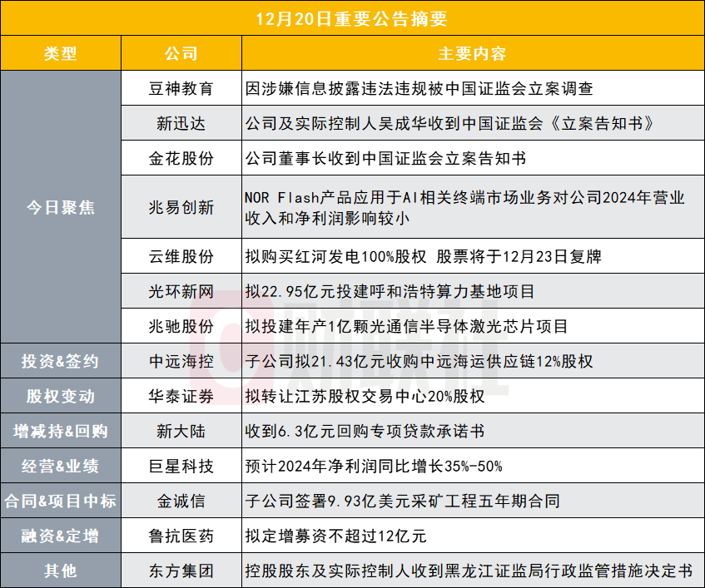705x588 pixels.
Task: Click the 今日聚焦 category cell
Action: pos(61,207)
